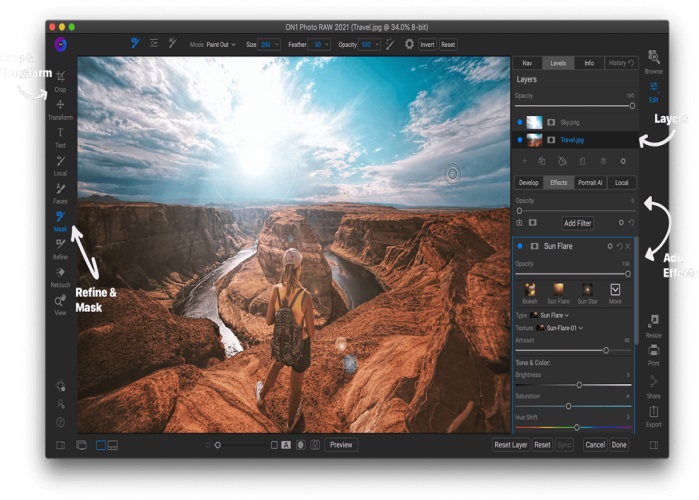699x500 pixels.
Task: Toggle visibility of Travel.jpg layer
Action: tap(520, 140)
